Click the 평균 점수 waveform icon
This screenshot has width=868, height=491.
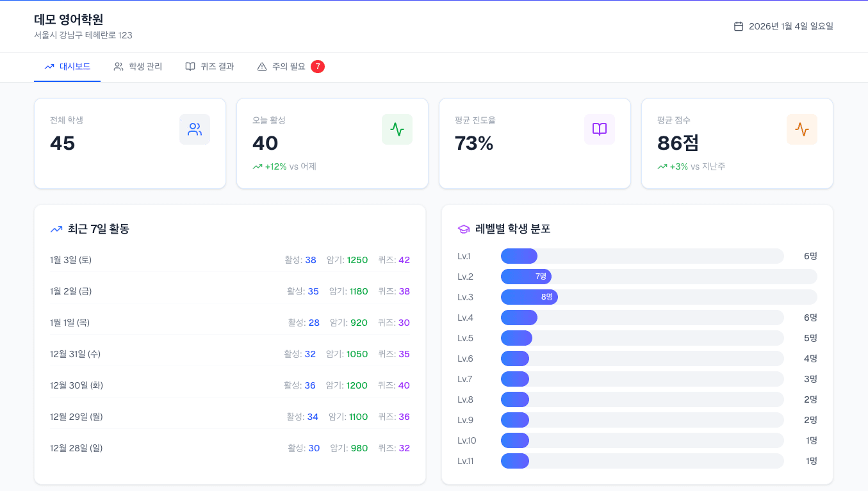802,129
